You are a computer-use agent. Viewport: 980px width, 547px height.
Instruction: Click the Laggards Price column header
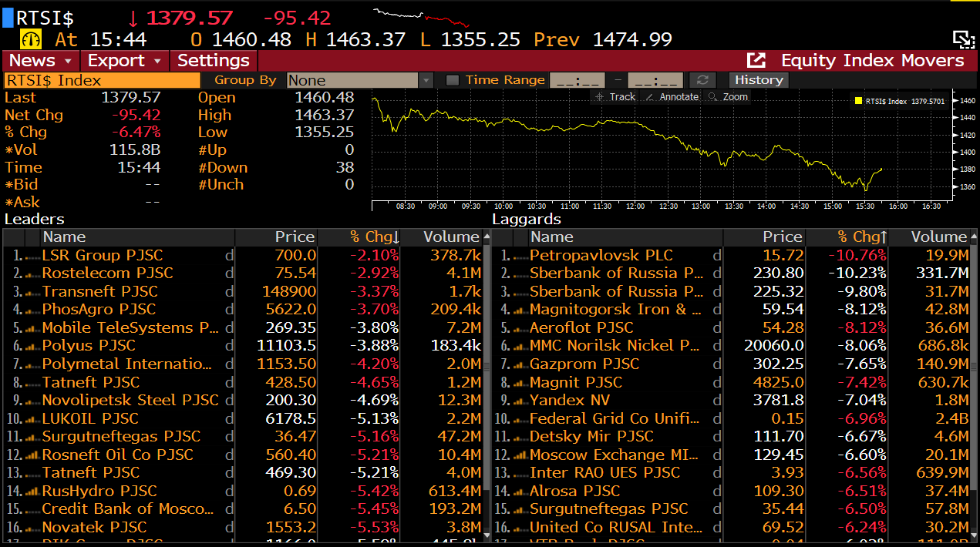pyautogui.click(x=765, y=237)
